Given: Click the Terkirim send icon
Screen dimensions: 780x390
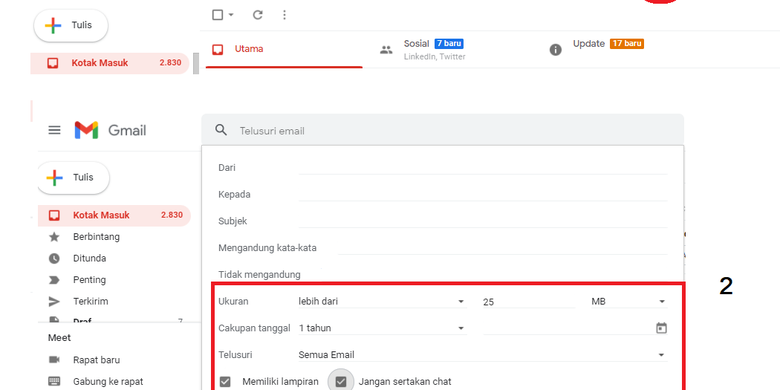Looking at the screenshot, I should pyautogui.click(x=54, y=301).
